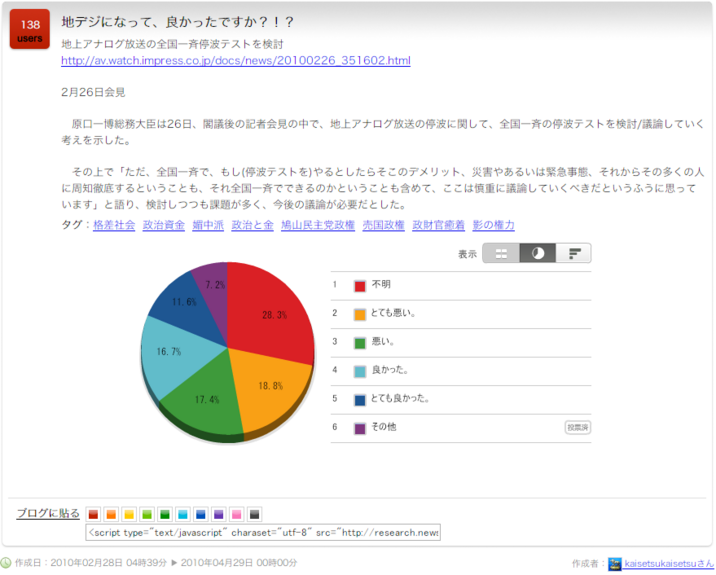Image resolution: width=716 pixels, height=575 pixels.
Task: Pick the dark gray blog widget swatch
Action: pyautogui.click(x=254, y=514)
